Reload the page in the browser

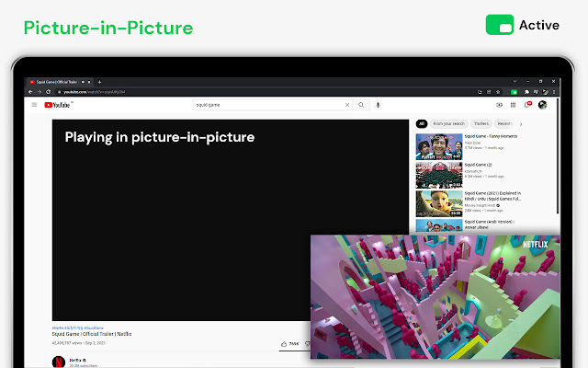pyautogui.click(x=49, y=92)
